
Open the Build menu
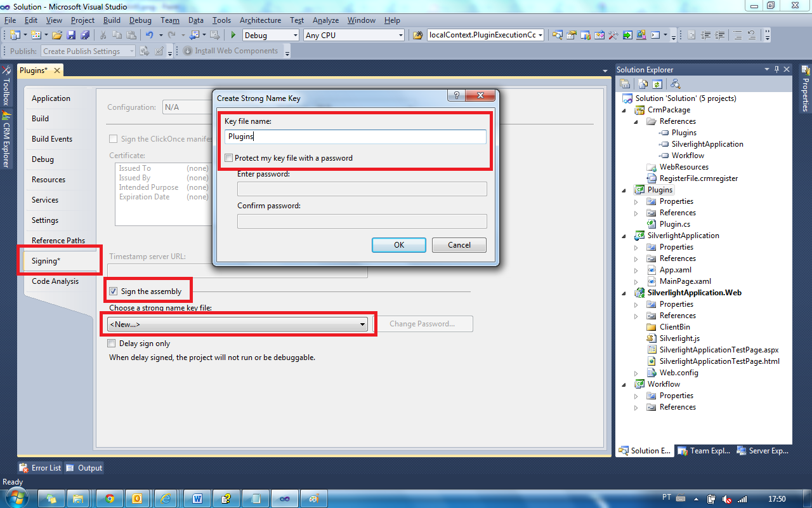click(112, 20)
